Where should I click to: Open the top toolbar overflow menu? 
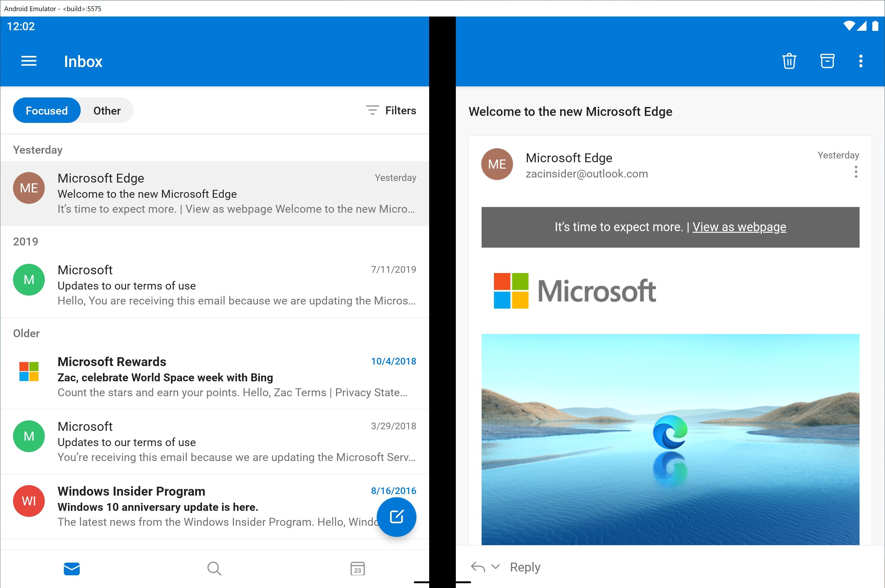pyautogui.click(x=861, y=61)
